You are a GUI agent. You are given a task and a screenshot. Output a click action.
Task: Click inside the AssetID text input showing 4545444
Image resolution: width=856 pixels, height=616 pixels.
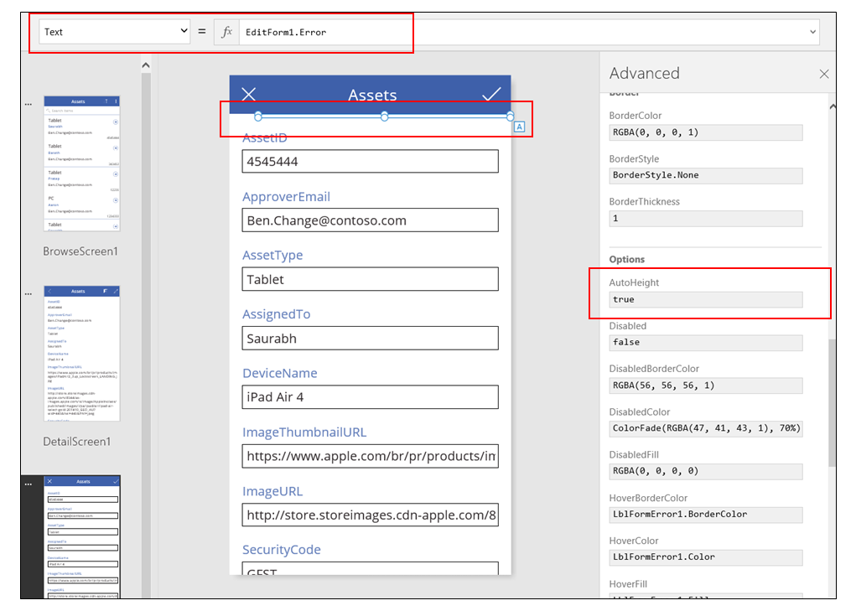point(370,161)
